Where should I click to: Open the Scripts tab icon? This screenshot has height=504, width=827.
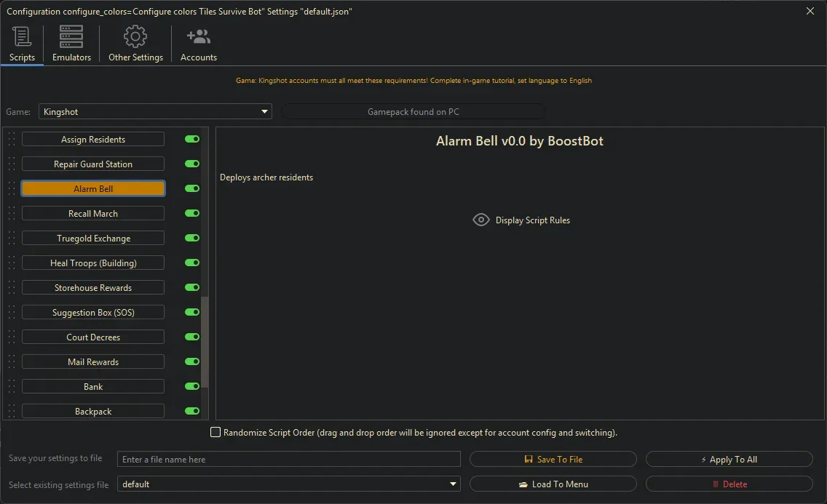point(22,35)
